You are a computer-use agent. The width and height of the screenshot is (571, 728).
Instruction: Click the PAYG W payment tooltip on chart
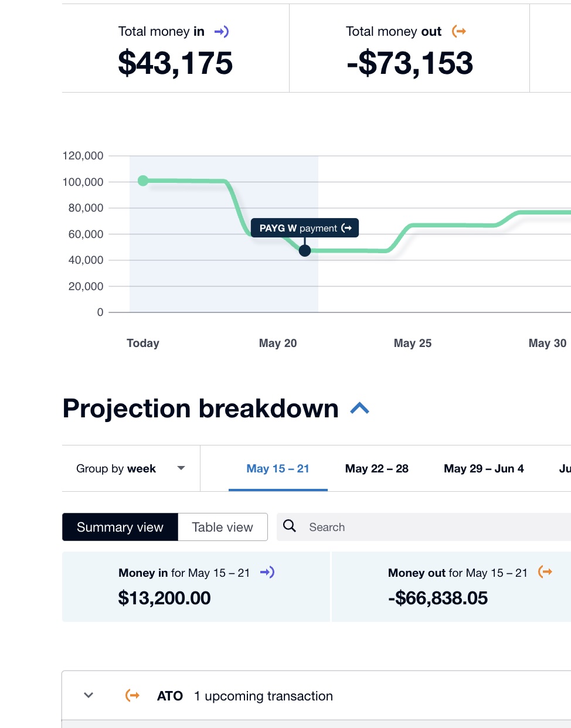[x=305, y=228]
